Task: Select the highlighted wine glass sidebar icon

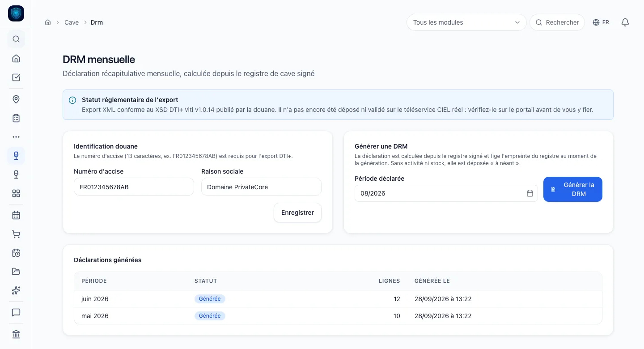Action: tap(16, 156)
